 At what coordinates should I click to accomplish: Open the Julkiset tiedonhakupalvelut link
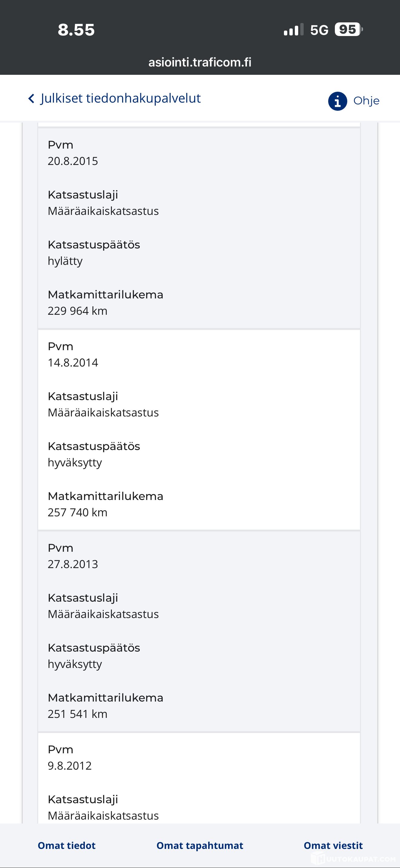point(120,98)
